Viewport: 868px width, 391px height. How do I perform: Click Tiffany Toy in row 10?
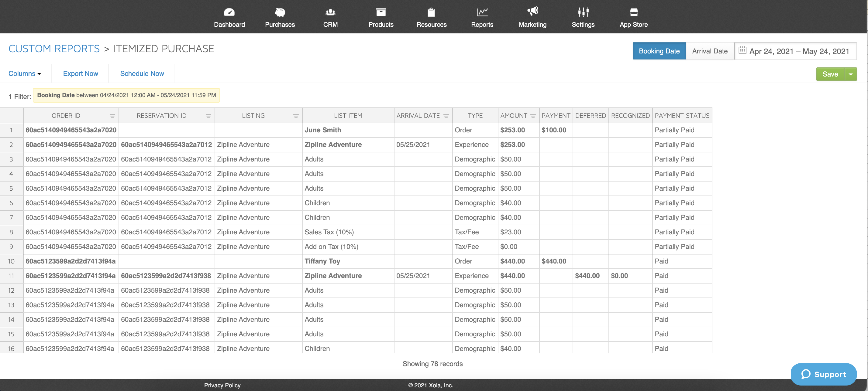(x=322, y=261)
